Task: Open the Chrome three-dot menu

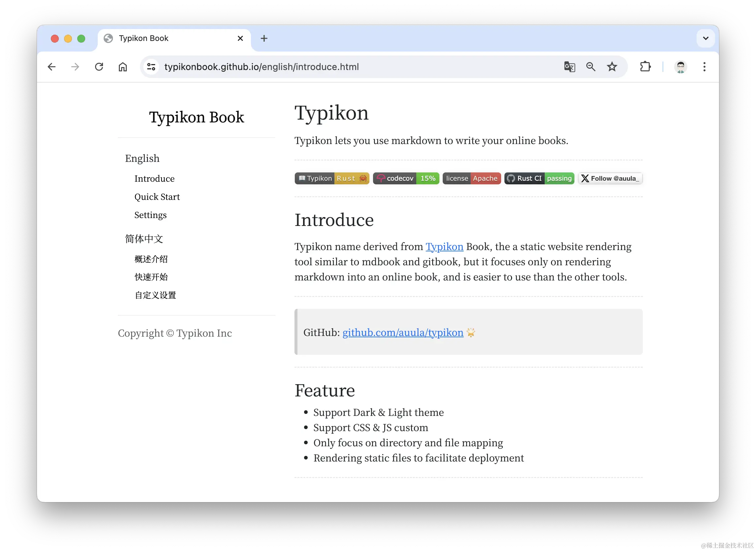Action: (x=704, y=67)
